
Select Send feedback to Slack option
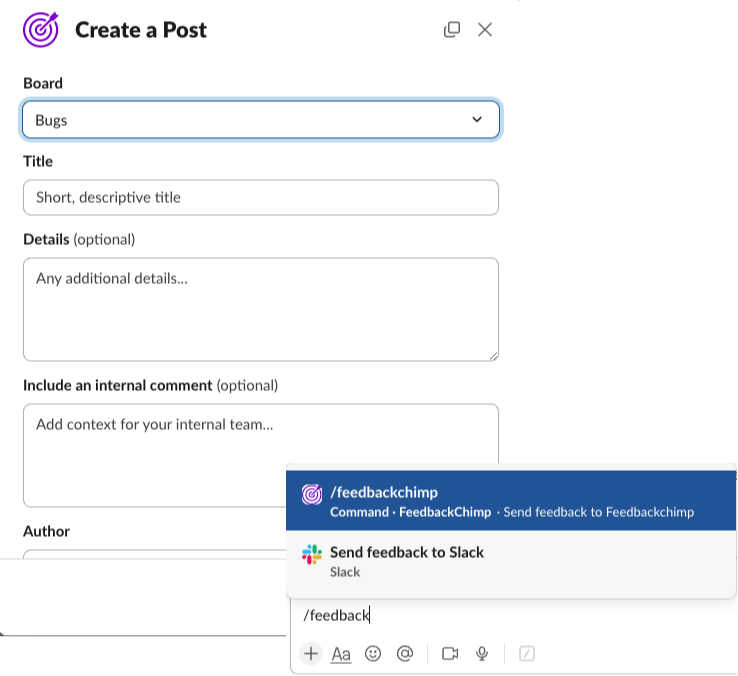(x=510, y=561)
